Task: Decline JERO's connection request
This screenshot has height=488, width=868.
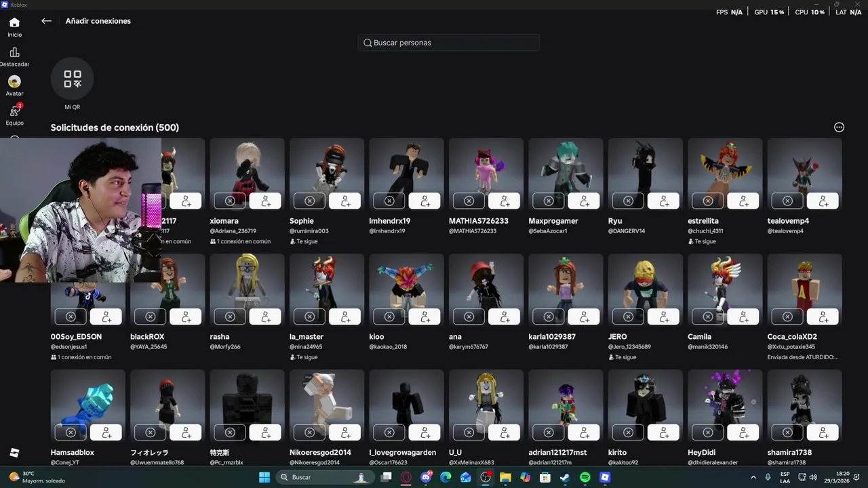Action: (x=629, y=317)
